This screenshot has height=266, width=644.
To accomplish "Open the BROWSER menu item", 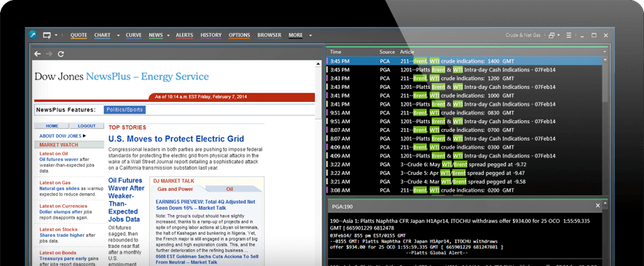I will click(270, 36).
